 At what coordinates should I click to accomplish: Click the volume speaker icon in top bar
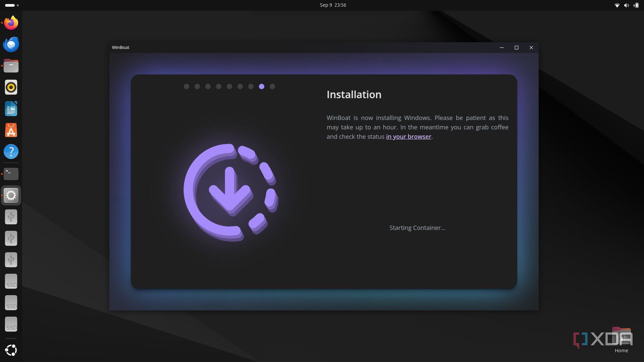626,5
